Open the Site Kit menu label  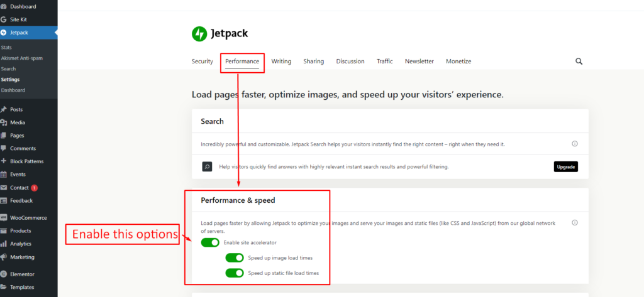coord(18,19)
